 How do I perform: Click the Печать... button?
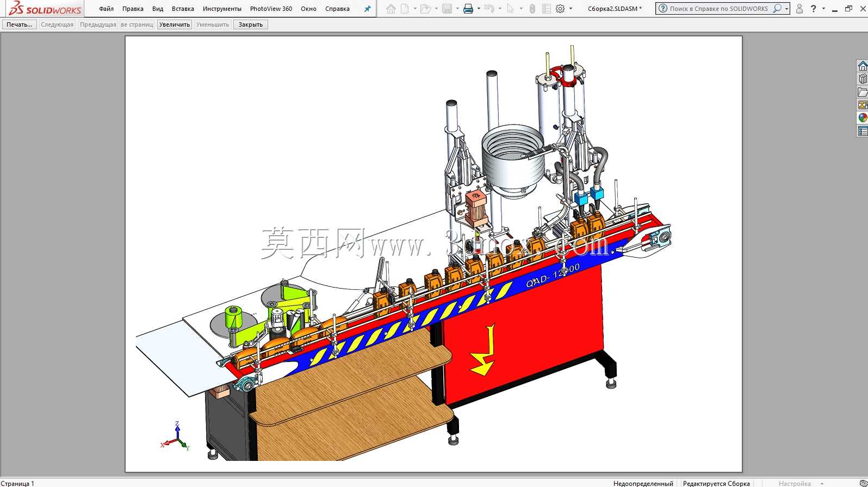tap(20, 24)
